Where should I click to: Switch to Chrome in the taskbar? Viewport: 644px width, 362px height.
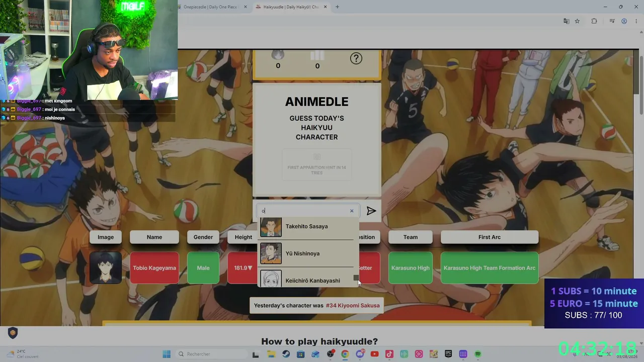tap(345, 354)
